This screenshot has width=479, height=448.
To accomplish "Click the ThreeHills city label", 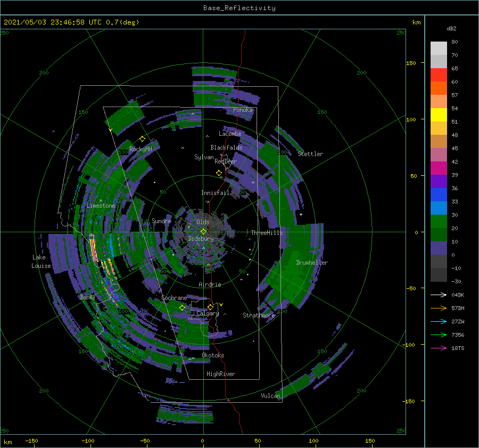I will point(267,233).
